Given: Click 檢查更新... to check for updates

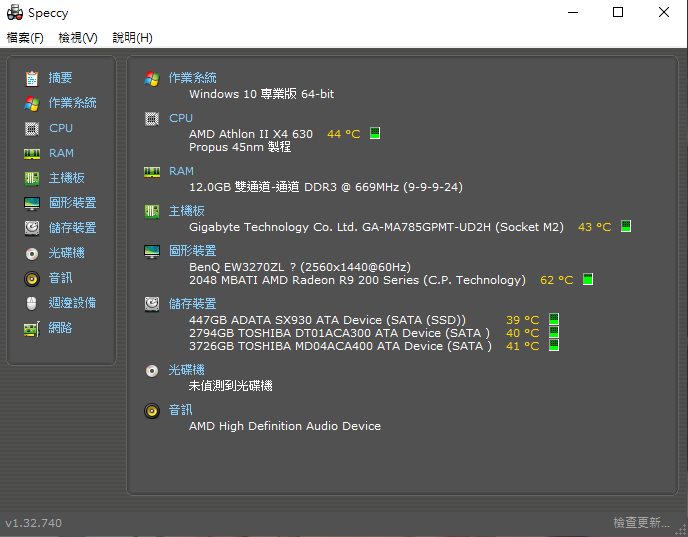Looking at the screenshot, I should point(641,523).
